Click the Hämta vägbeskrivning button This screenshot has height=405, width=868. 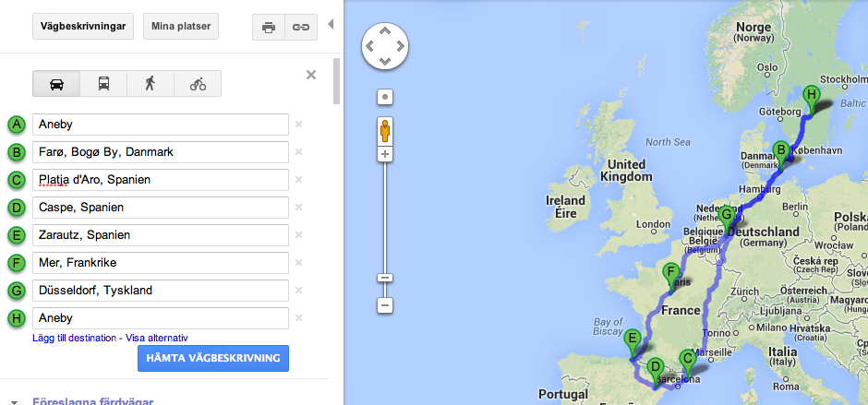pyautogui.click(x=213, y=358)
